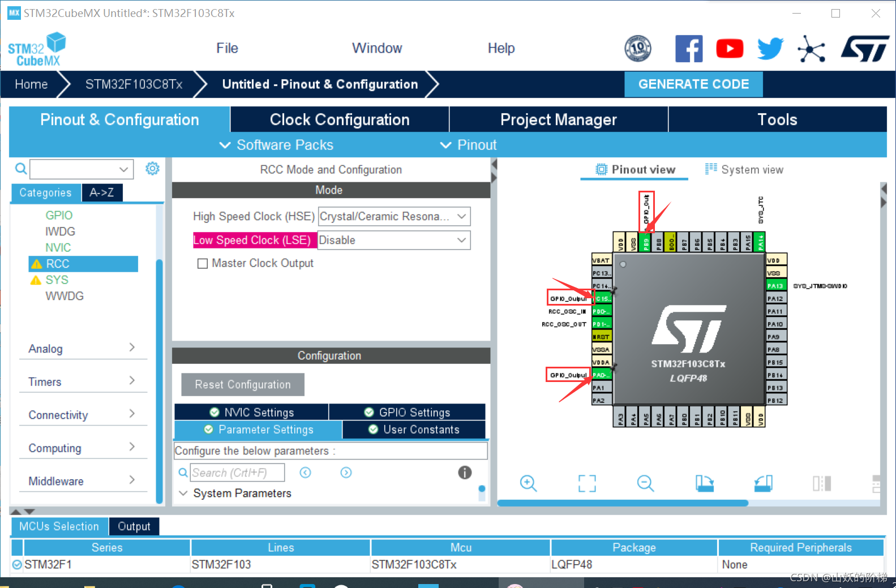896x588 pixels.
Task: Click the PA0 green pin on chip
Action: 602,375
